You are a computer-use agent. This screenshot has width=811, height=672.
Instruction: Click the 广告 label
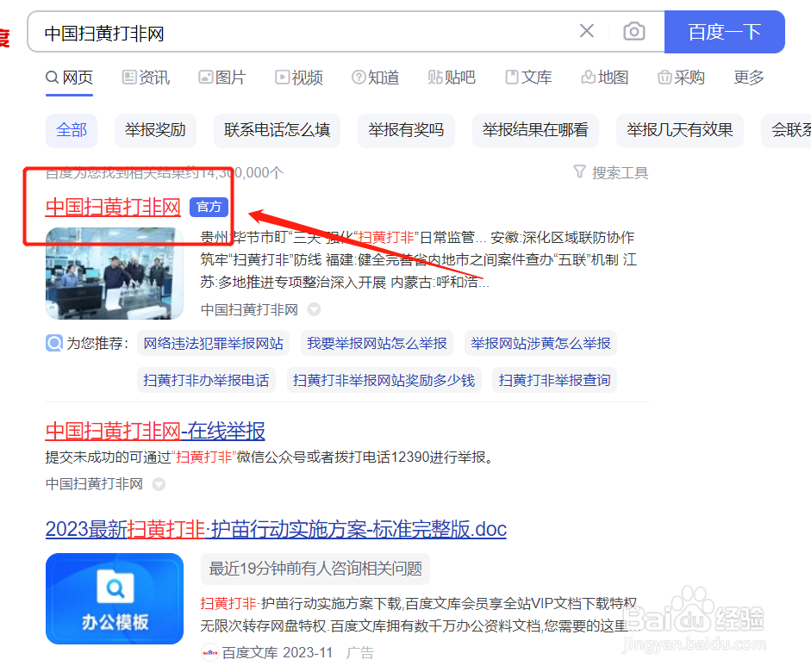click(x=360, y=653)
